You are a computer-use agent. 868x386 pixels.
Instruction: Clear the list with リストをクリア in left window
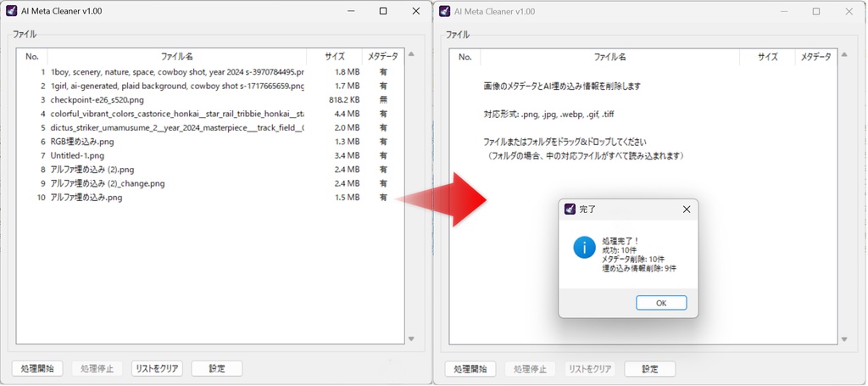click(157, 368)
